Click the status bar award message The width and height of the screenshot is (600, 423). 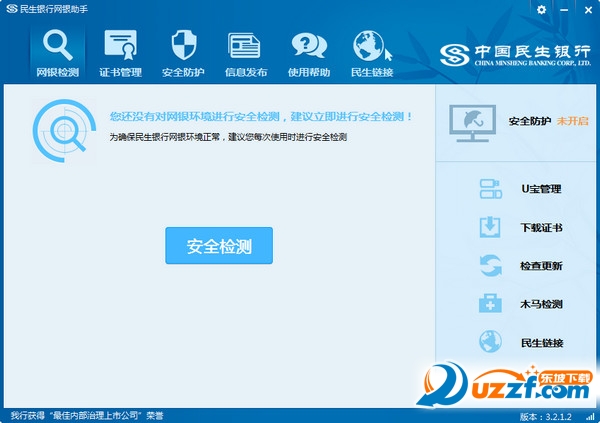86,415
